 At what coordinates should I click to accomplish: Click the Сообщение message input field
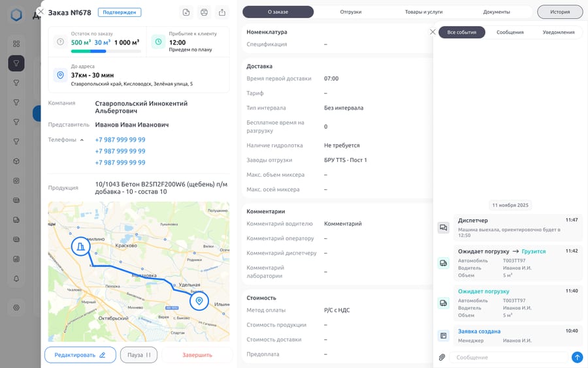point(508,358)
